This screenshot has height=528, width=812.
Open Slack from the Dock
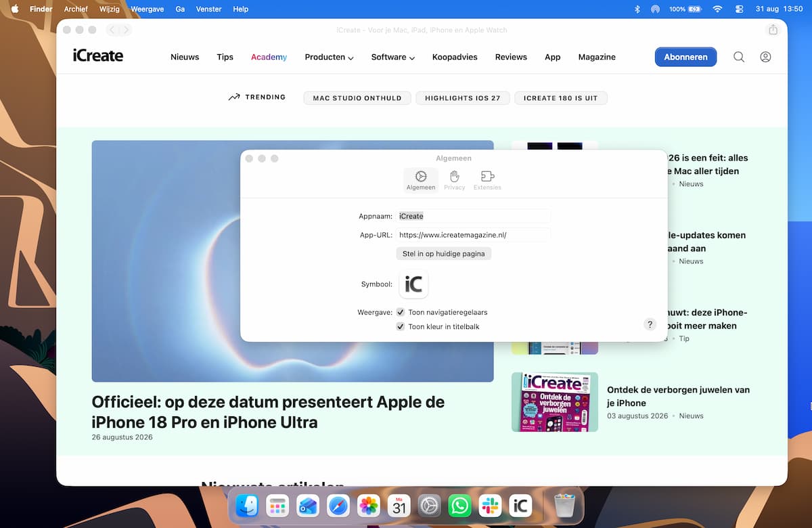490,505
